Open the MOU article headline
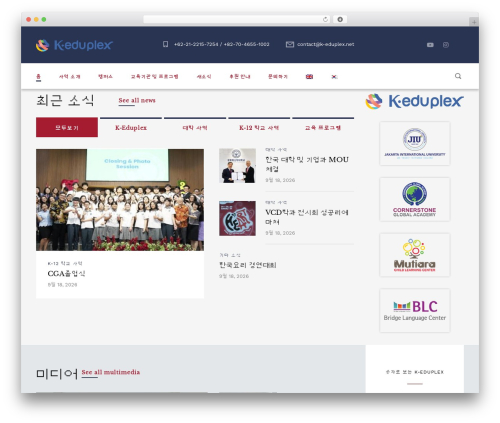The height and width of the screenshot is (423, 500). click(307, 164)
